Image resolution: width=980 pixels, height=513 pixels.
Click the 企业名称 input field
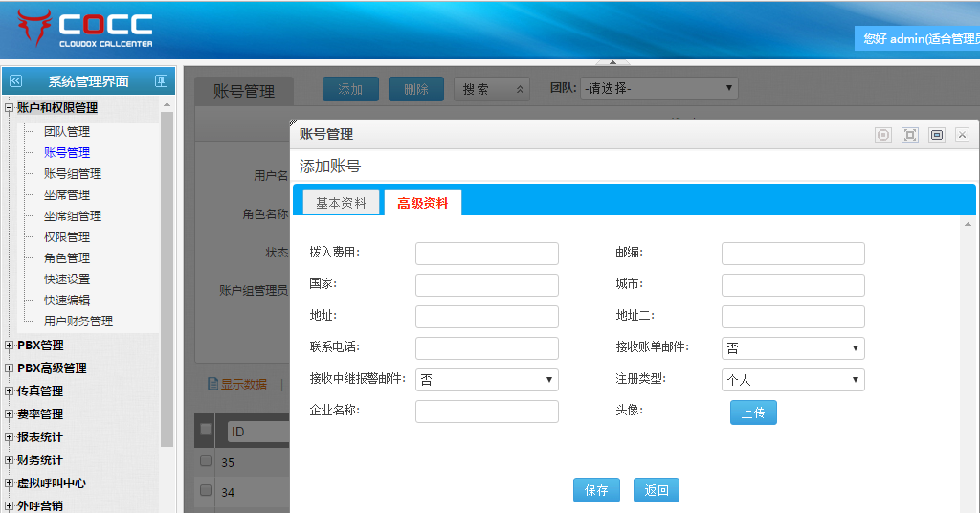coord(486,412)
